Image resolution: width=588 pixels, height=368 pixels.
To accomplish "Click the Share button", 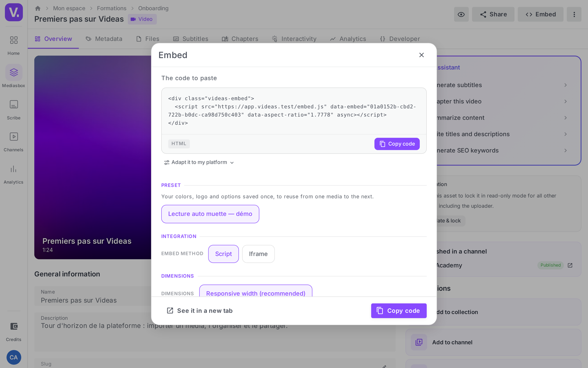I will pyautogui.click(x=493, y=14).
